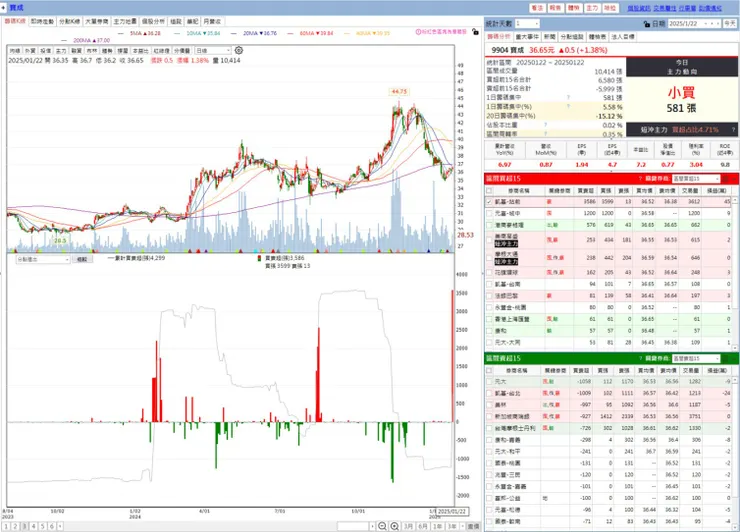Open 關鍵券商 dropdown in 區間買超15 header
Image resolution: width=740 pixels, height=532 pixels.
[696, 178]
